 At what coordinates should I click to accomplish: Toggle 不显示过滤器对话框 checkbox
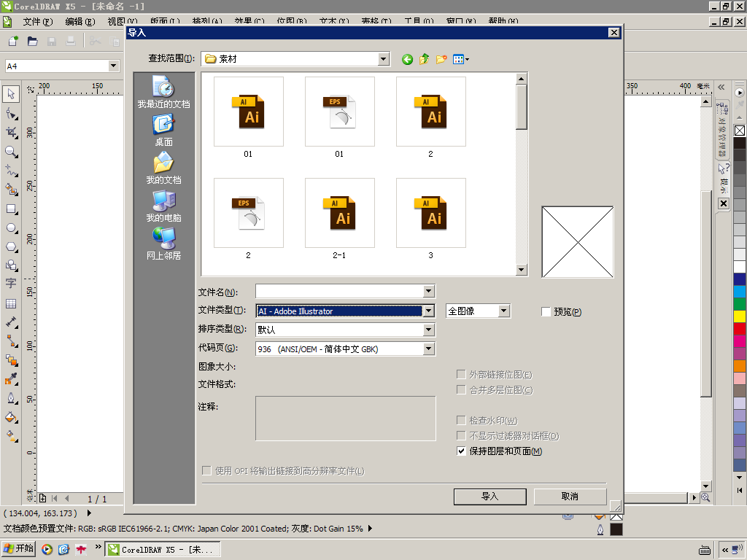click(461, 435)
